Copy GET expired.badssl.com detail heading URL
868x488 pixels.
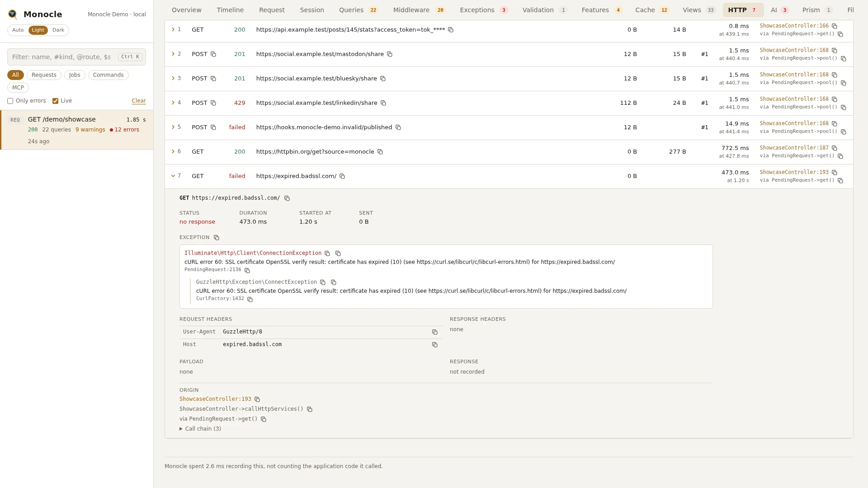287,198
